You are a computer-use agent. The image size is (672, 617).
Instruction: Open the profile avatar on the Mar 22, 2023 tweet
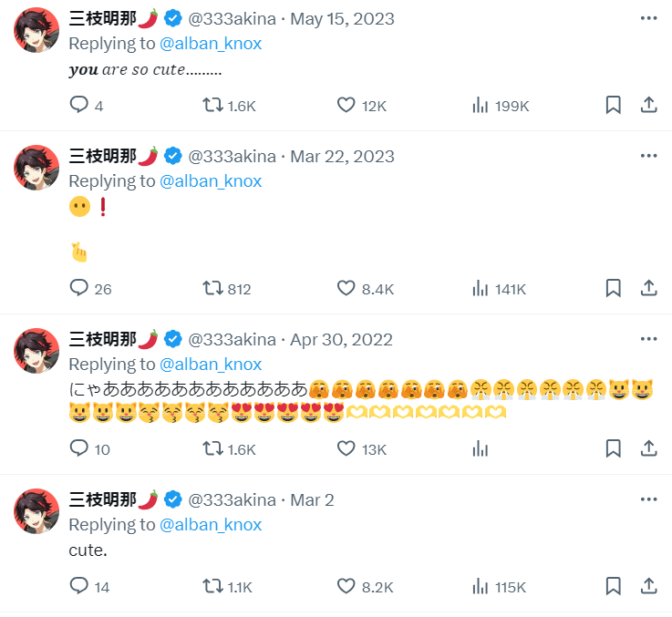point(36,168)
